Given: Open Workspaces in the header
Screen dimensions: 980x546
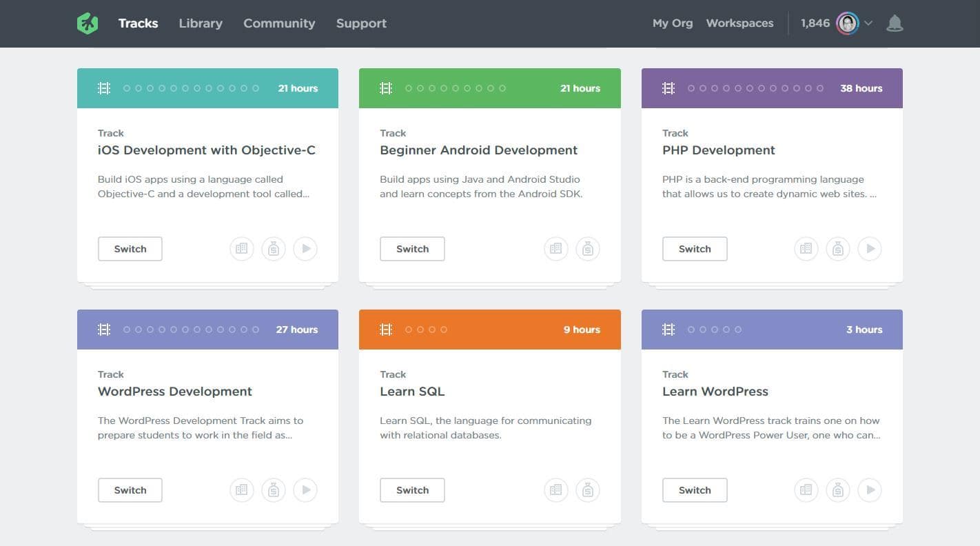Looking at the screenshot, I should coord(739,23).
